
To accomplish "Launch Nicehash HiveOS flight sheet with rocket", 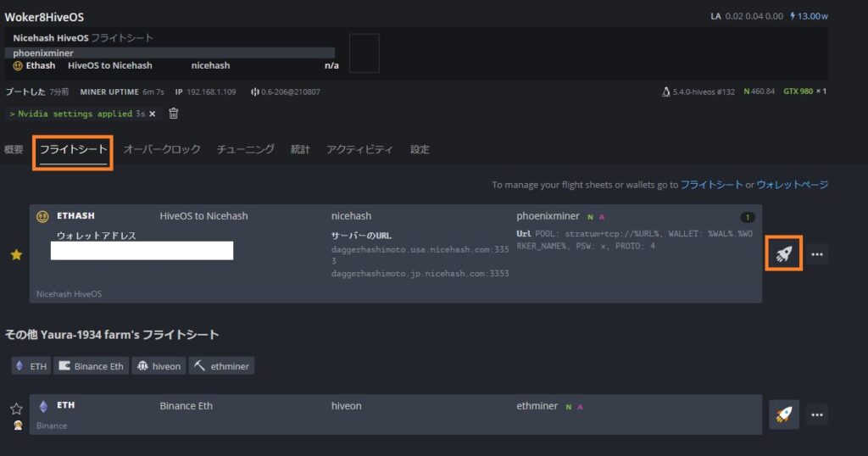I will point(783,254).
